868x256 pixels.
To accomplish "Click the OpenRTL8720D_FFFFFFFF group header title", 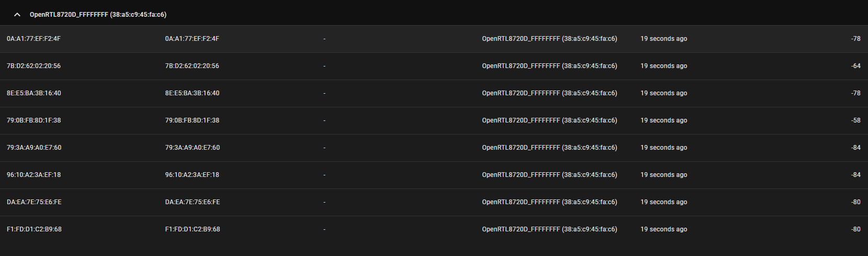I will (x=98, y=15).
